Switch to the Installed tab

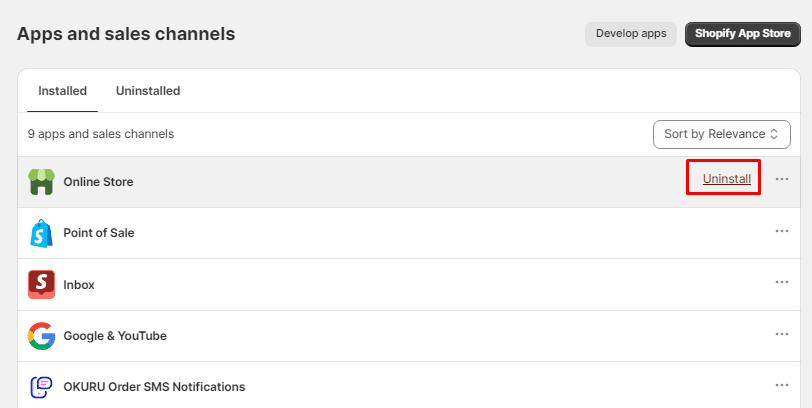click(x=62, y=91)
